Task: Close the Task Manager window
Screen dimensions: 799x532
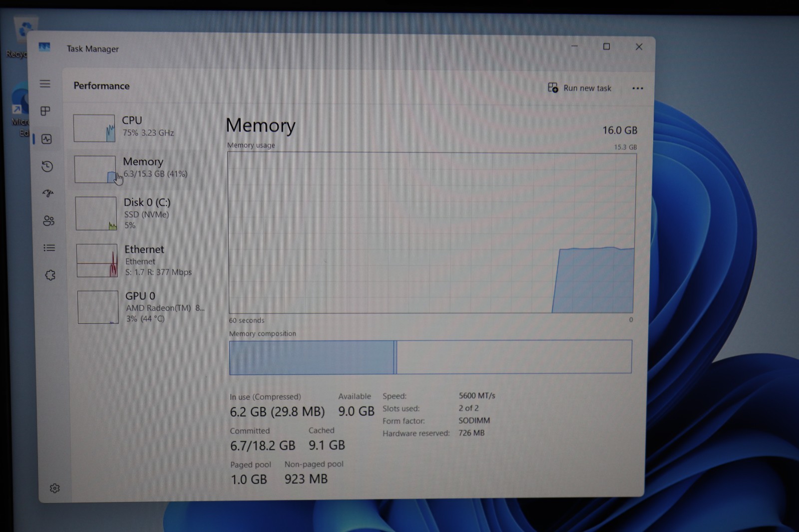Action: click(x=639, y=46)
